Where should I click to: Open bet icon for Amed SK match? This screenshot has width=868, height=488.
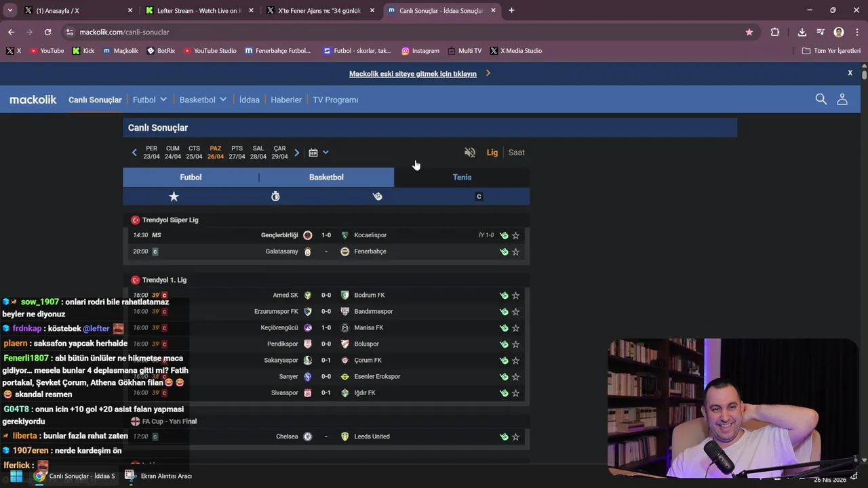click(504, 296)
